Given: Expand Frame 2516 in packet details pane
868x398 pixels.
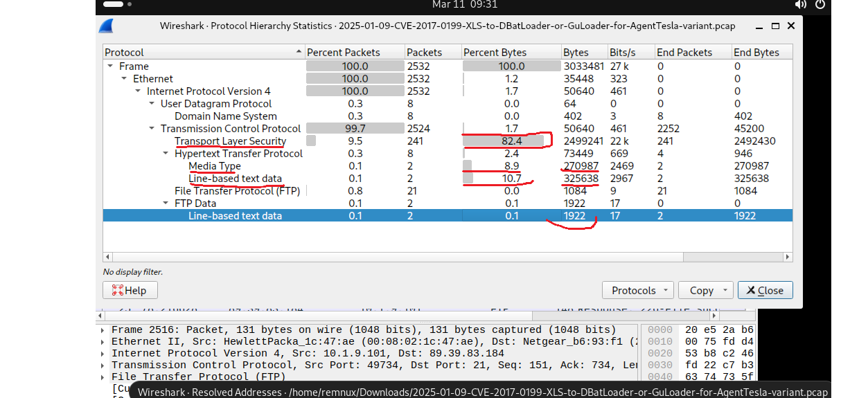Looking at the screenshot, I should 103,330.
